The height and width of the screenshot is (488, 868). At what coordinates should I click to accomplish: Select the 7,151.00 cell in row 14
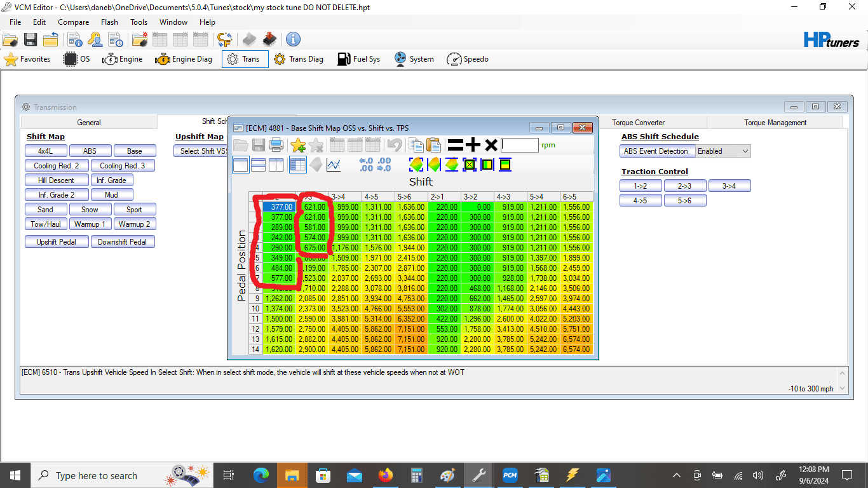(411, 349)
